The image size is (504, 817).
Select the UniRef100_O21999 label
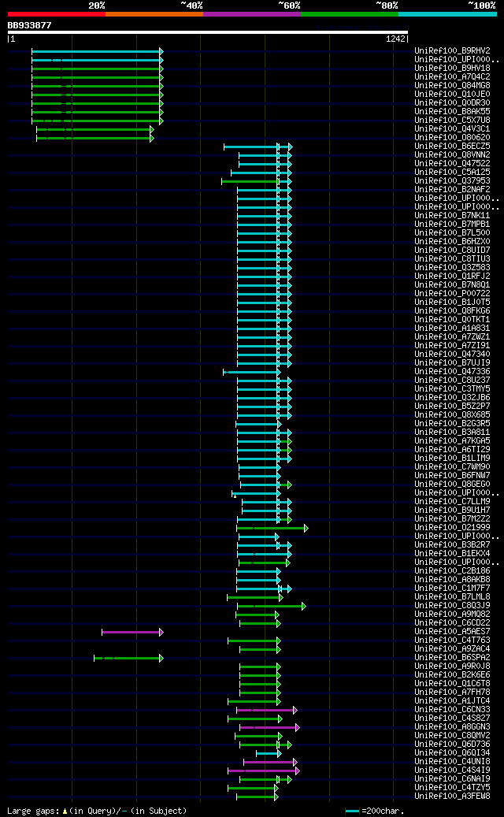452,527
